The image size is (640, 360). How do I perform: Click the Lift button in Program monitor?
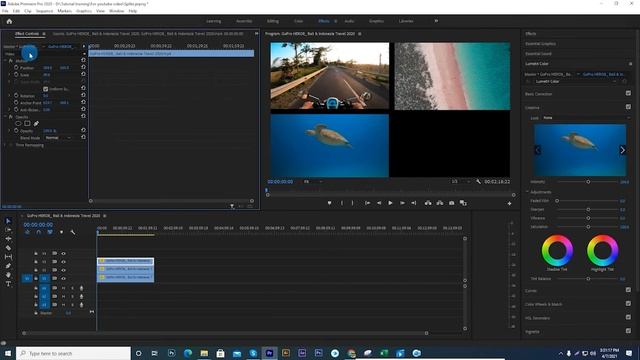pyautogui.click(x=428, y=203)
